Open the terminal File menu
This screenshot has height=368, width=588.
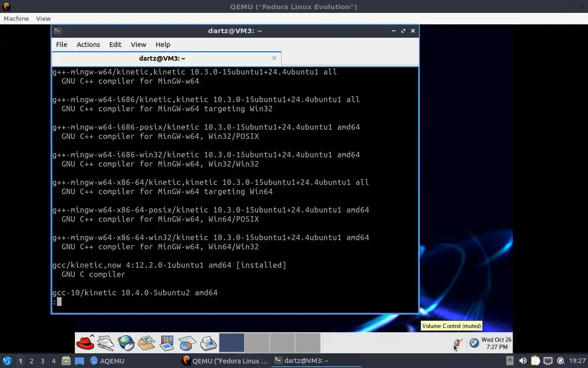62,45
